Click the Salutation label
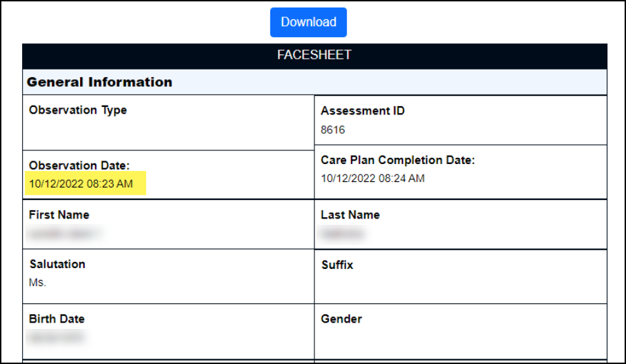This screenshot has width=626, height=364. tap(57, 264)
